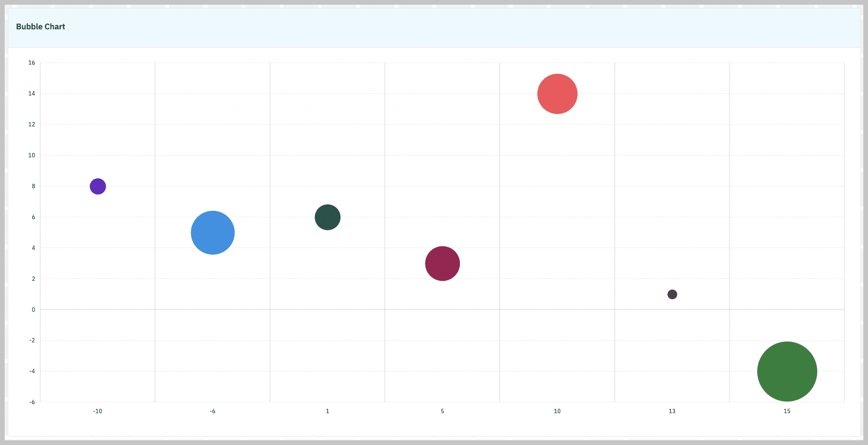This screenshot has width=868, height=445.
Task: Select the y-axis label 14
Action: coord(32,93)
